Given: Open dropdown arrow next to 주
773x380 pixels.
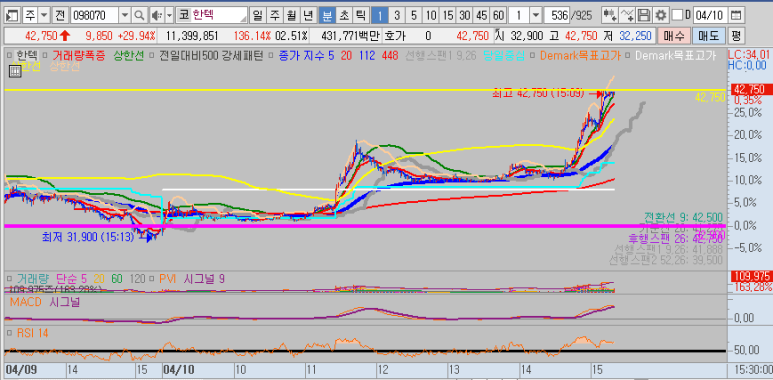Looking at the screenshot, I should click(x=44, y=15).
